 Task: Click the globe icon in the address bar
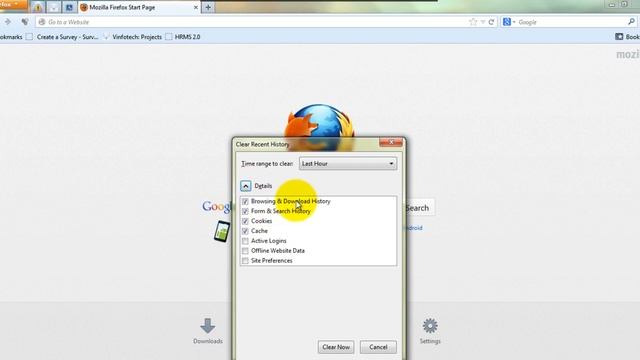[42, 22]
